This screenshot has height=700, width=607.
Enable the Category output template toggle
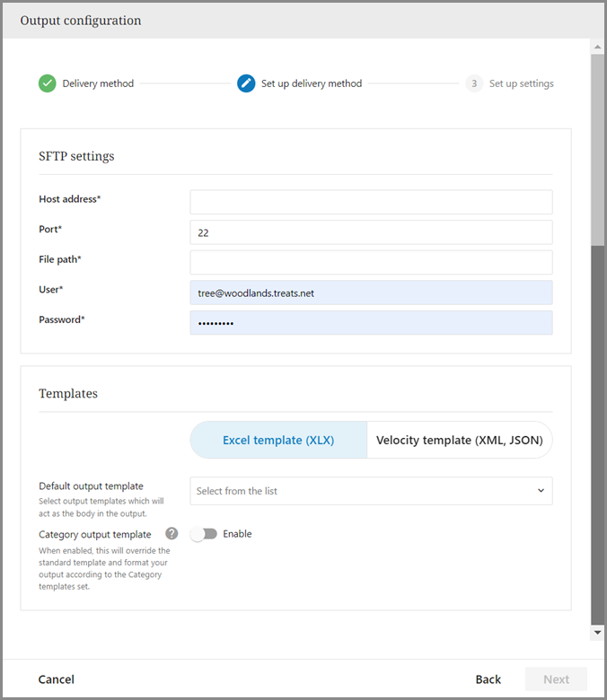click(x=205, y=534)
